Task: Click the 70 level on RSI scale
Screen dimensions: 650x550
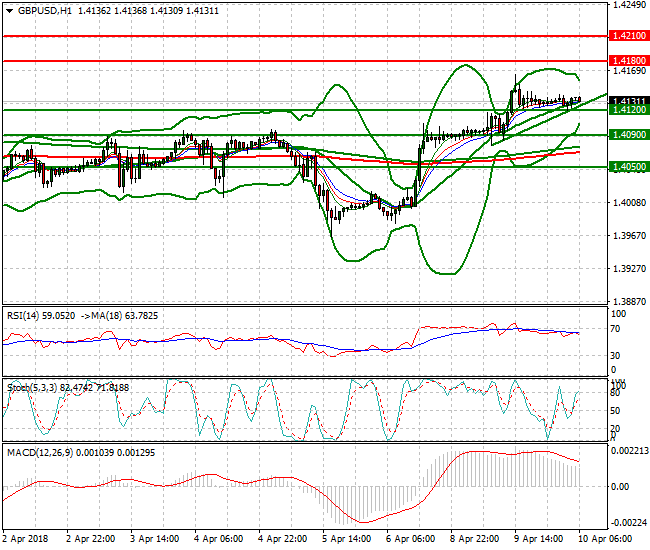Action: click(617, 327)
